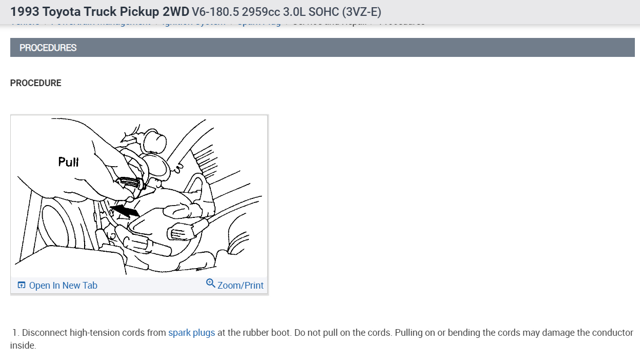
Task: Return to the Vehicle breadcrumb link
Action: coord(25,22)
